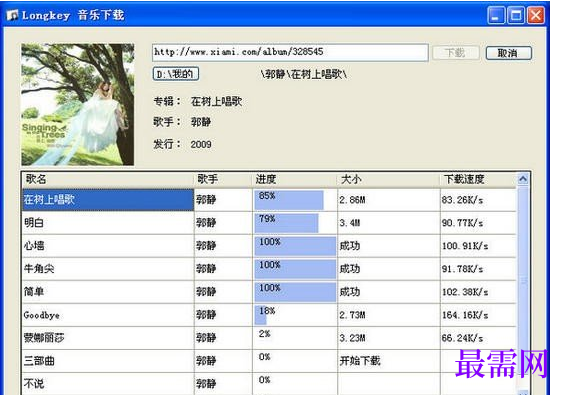Click the speed cell 90.77K/s
567x395 pixels.
tap(478, 223)
